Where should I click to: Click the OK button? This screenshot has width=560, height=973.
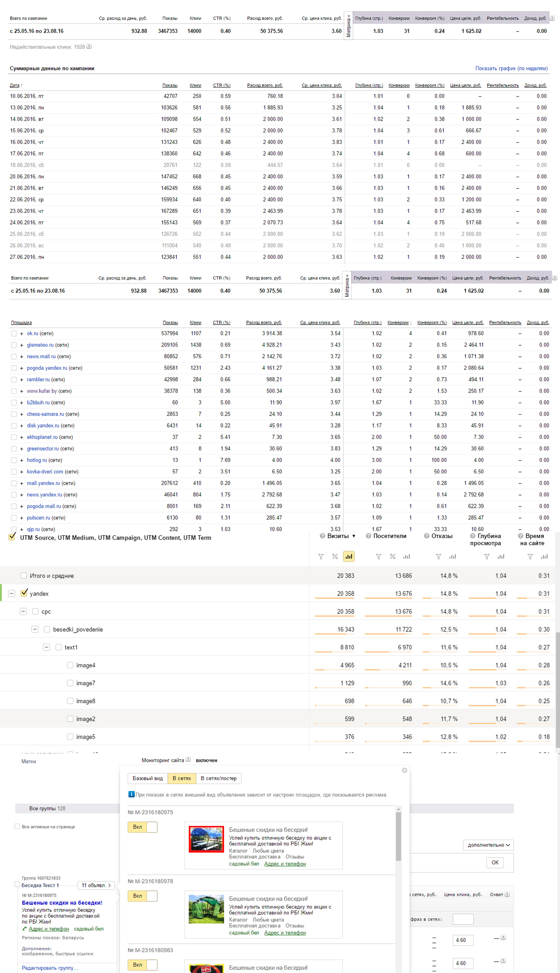(x=495, y=863)
